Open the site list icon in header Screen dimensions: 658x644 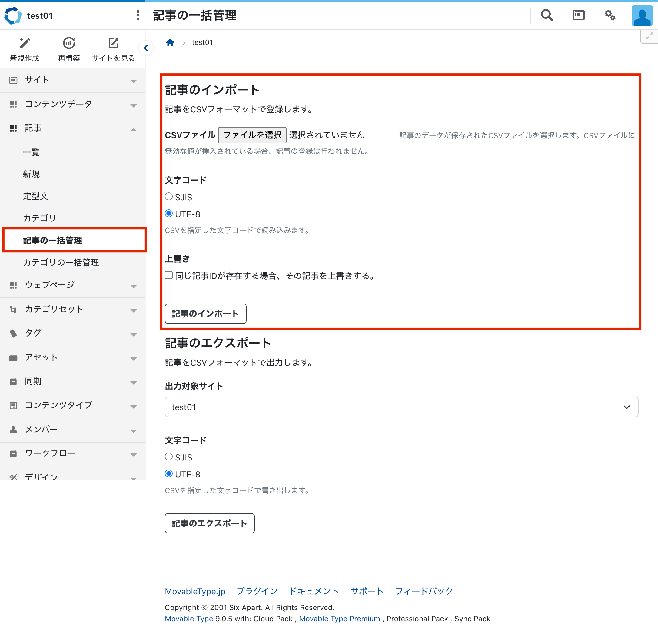tap(578, 15)
